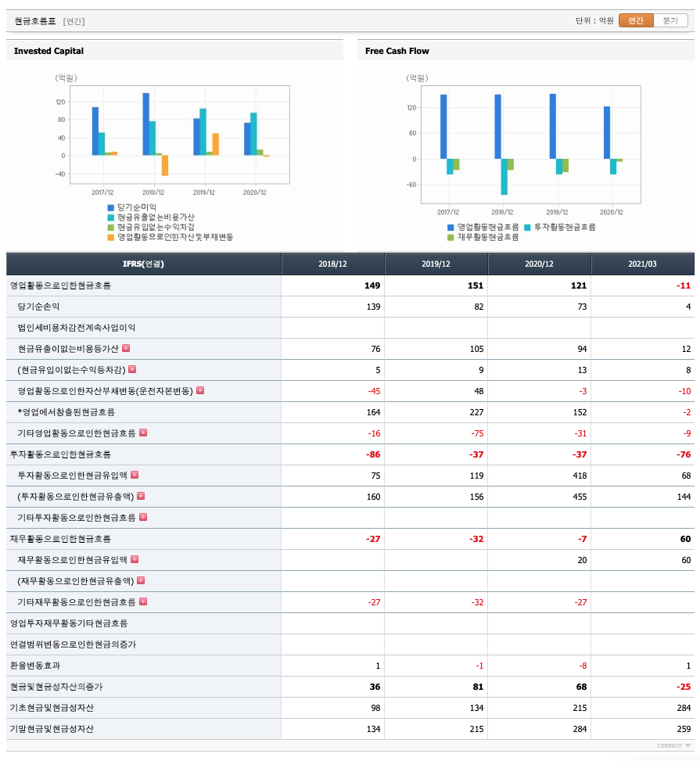Click 2018/12 teal negative bar in Free Cash Flow
700x761 pixels.
(504, 177)
